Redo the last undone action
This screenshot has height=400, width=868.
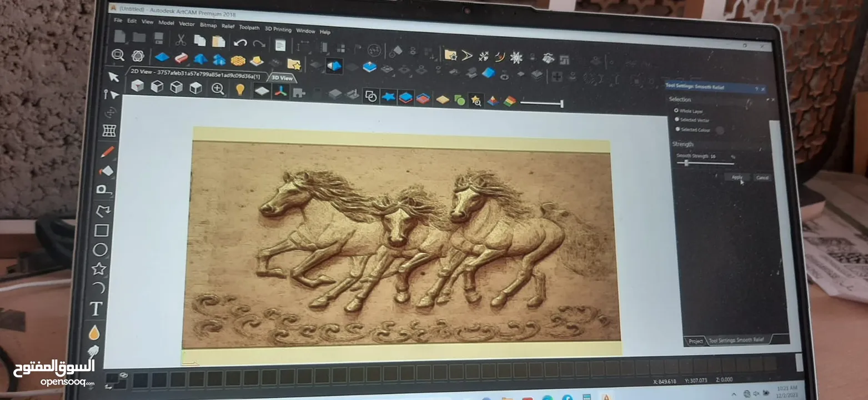[259, 43]
